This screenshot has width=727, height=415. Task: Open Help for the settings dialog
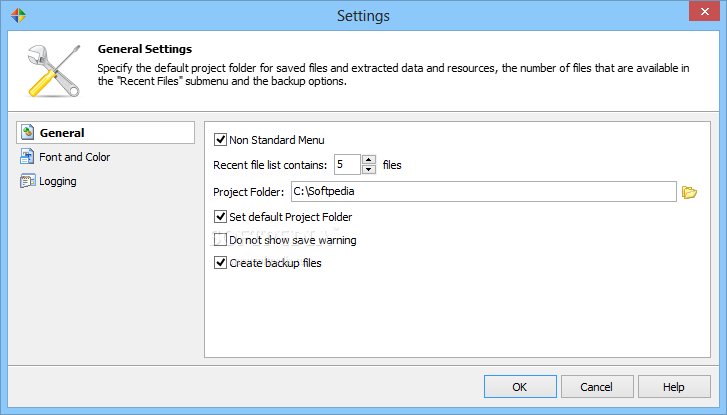pos(674,387)
